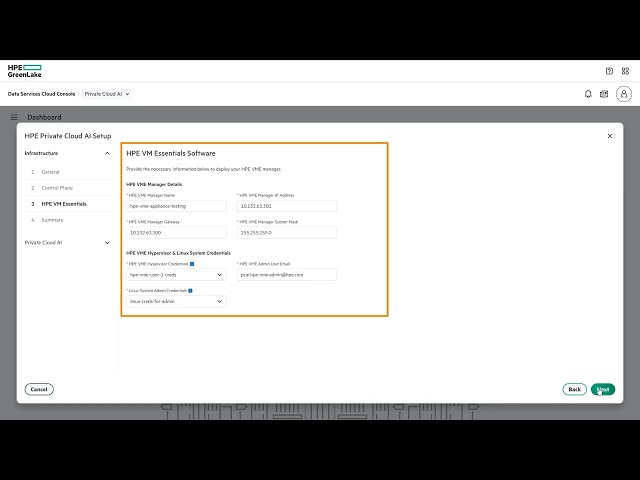640x480 pixels.
Task: Open the notifications bell icon
Action: pos(588,94)
